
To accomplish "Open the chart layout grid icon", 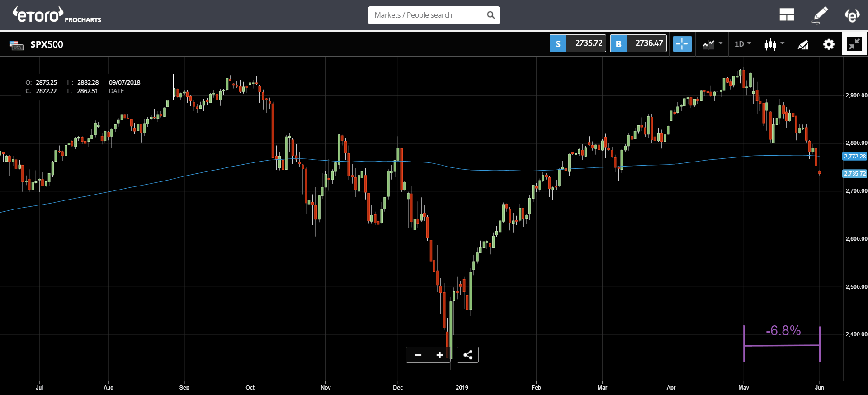I will pos(787,15).
